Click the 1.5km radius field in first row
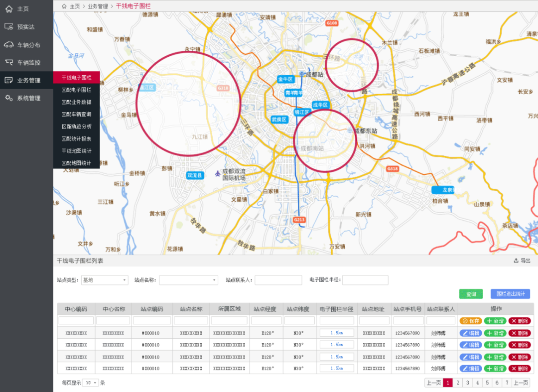538x392 pixels. point(337,333)
